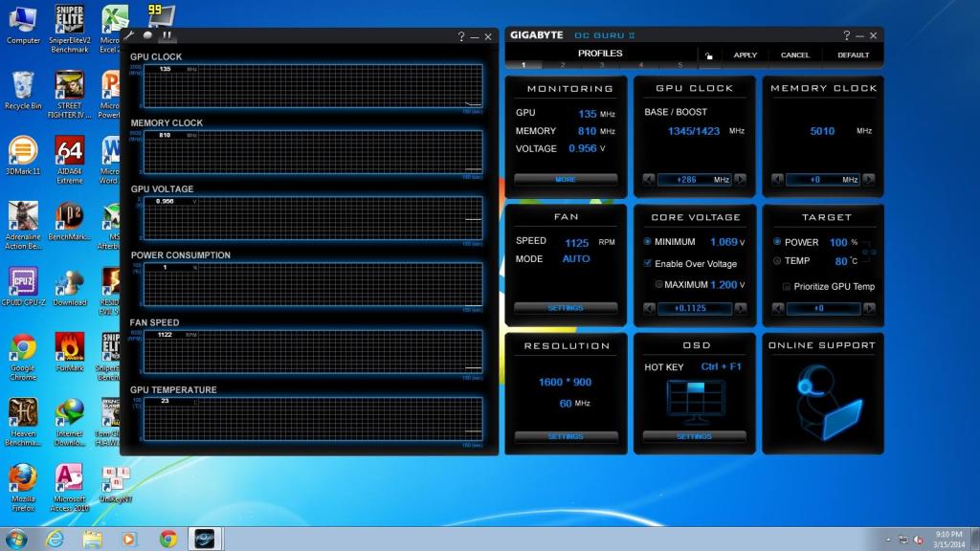The image size is (980, 551).
Task: Open help in the monitoring graph window
Action: [x=461, y=37]
